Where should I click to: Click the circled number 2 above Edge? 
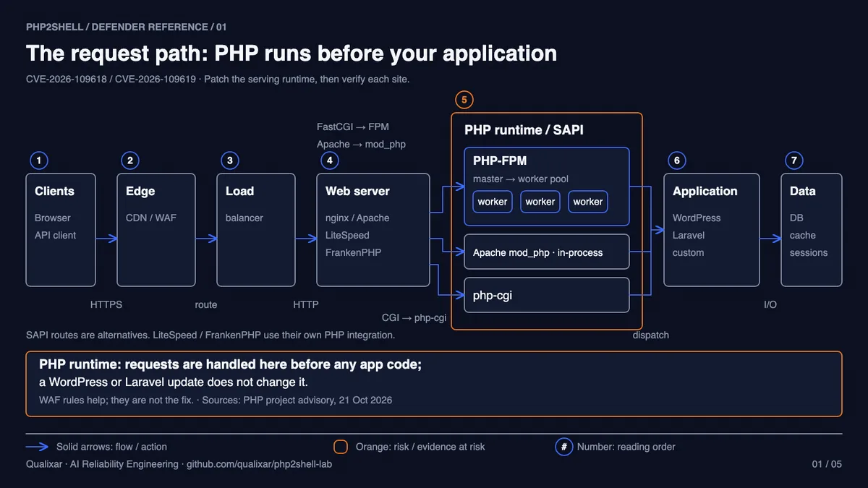[130, 160]
